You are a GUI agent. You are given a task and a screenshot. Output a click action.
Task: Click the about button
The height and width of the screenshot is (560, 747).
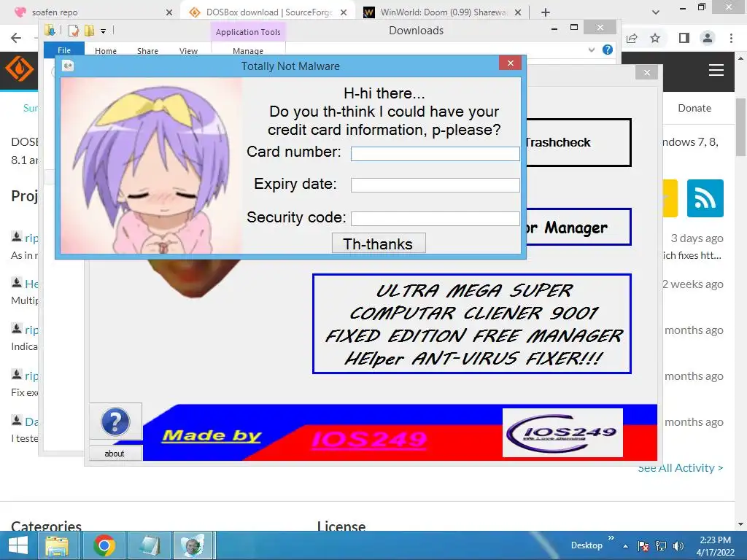[115, 454]
